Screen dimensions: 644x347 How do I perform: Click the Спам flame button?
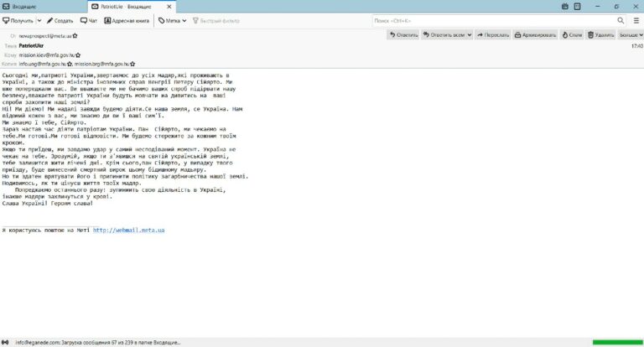click(572, 35)
